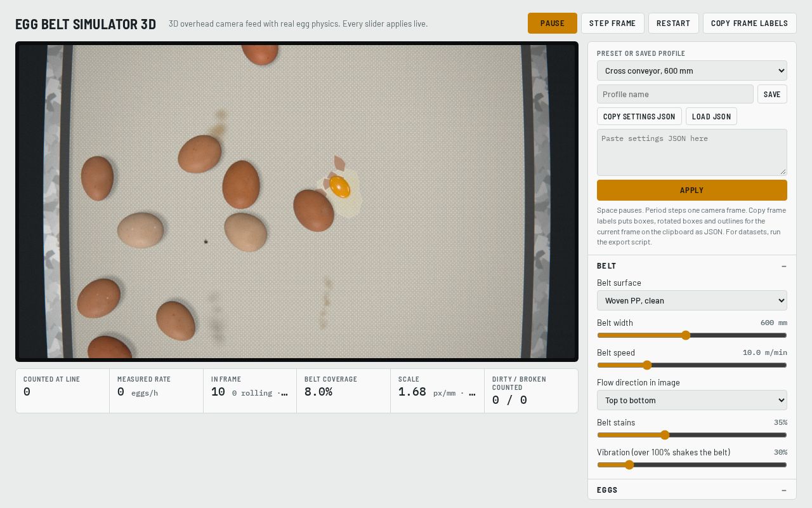Click the 'PRESET OR SAVED PROFILE' label
Image resolution: width=812 pixels, height=508 pixels.
(x=641, y=53)
